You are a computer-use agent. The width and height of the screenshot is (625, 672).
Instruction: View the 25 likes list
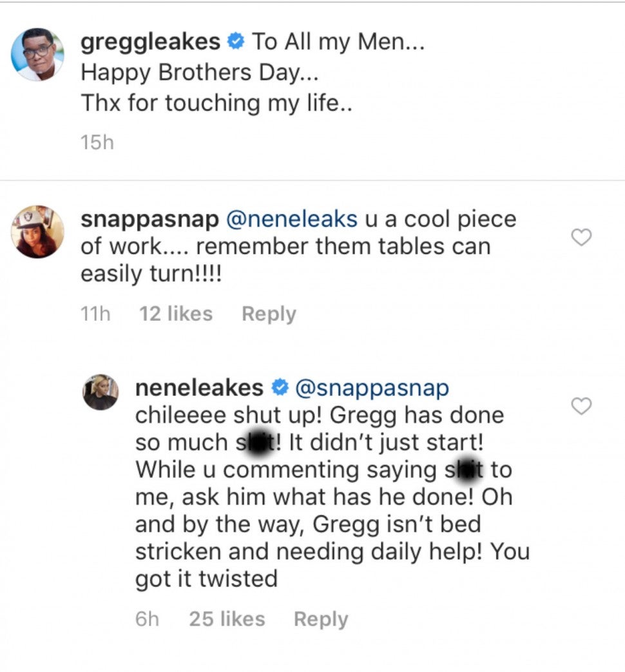click(227, 619)
